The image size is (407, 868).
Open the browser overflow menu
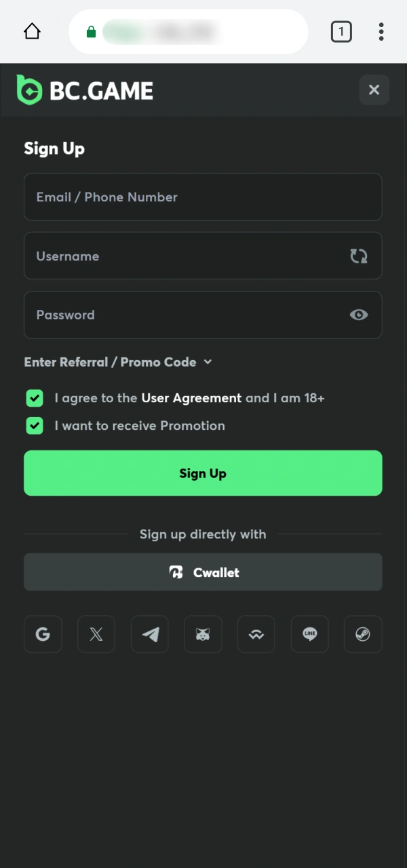381,31
